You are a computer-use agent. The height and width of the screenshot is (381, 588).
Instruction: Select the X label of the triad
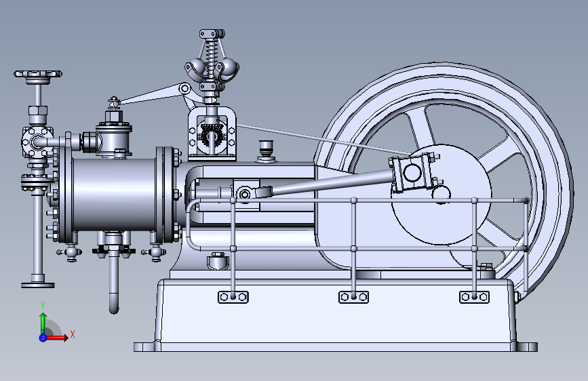point(73,334)
